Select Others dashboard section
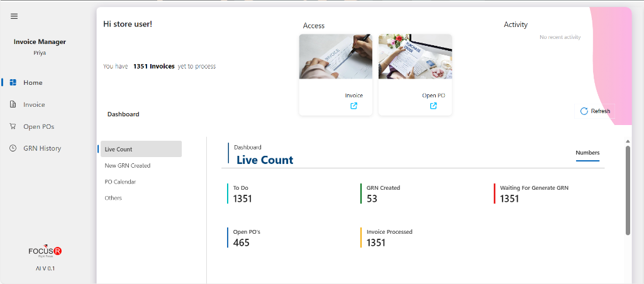The height and width of the screenshot is (284, 644). [x=113, y=198]
